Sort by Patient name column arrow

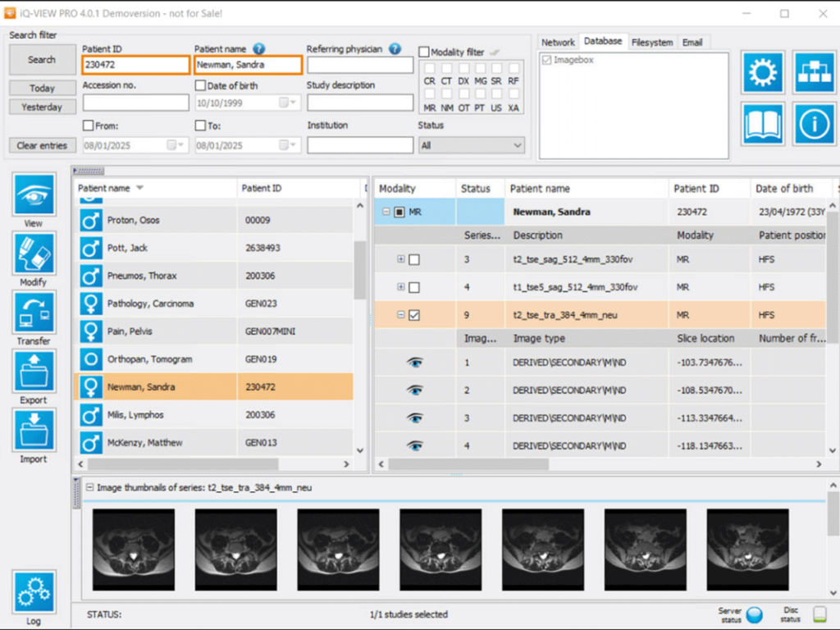[139, 188]
